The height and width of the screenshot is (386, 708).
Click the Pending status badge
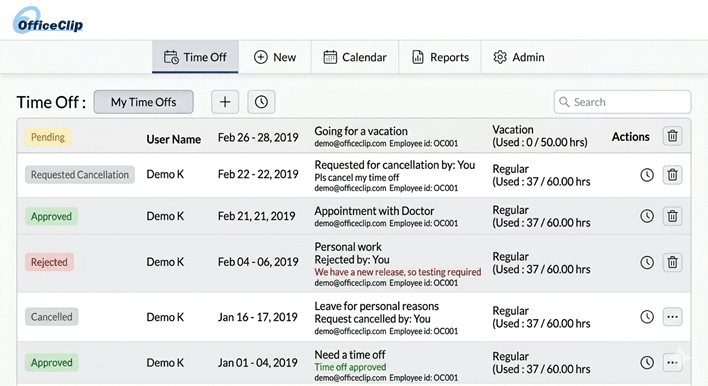pos(47,137)
